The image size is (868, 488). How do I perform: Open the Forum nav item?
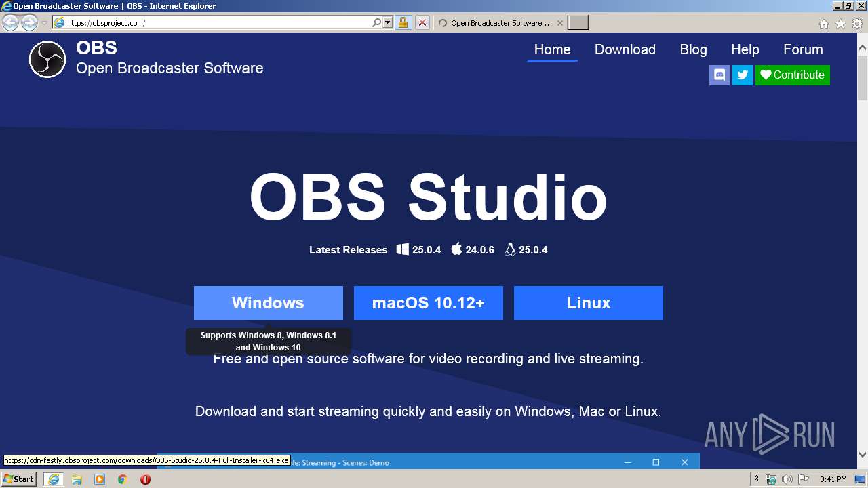(x=803, y=49)
